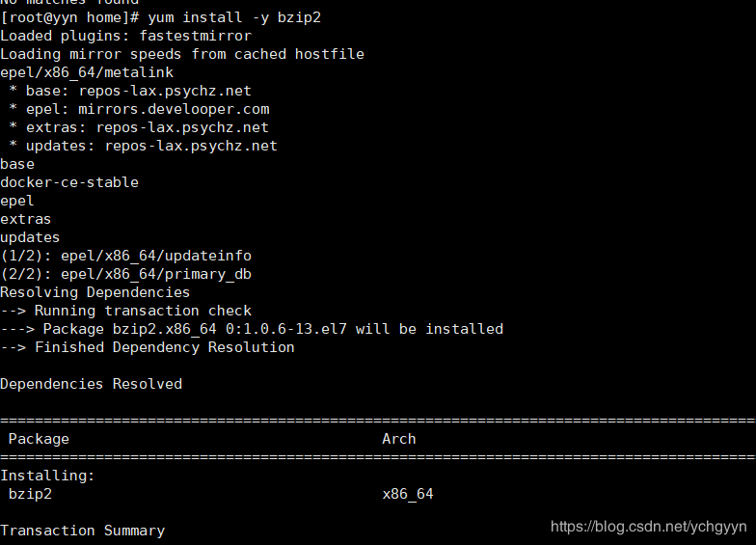Click the base mirror repos-lax.psychz.net

click(x=165, y=91)
